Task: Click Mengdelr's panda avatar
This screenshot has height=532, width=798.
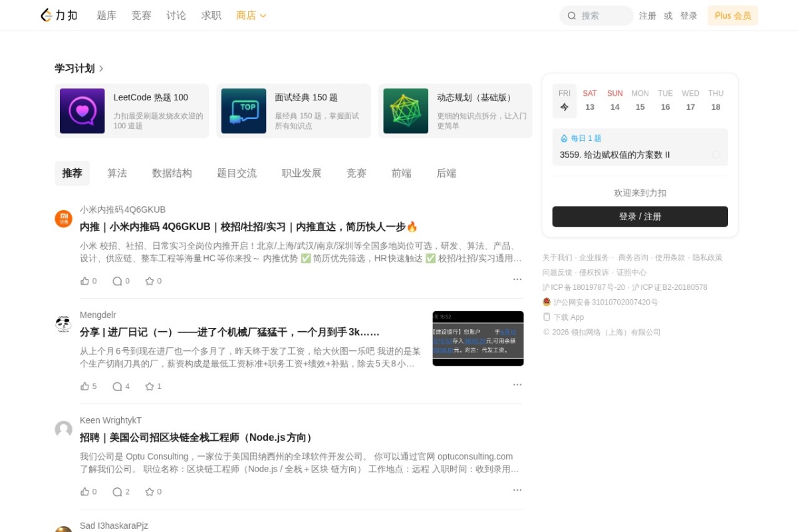Action: tap(63, 324)
